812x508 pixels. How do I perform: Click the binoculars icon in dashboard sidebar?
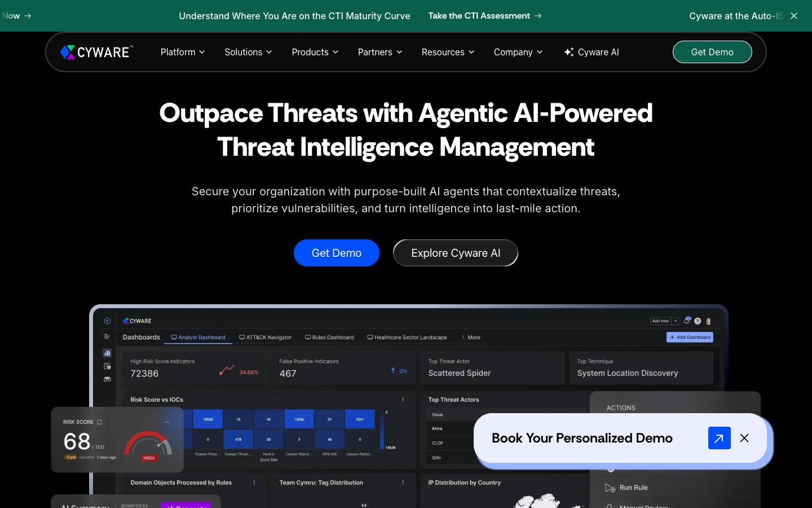(107, 379)
